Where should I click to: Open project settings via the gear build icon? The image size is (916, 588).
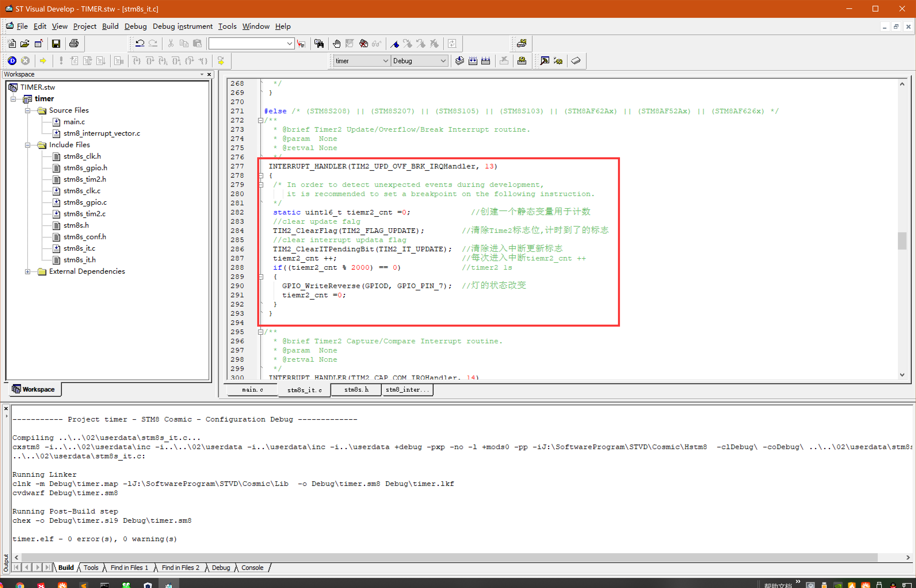pos(522,61)
